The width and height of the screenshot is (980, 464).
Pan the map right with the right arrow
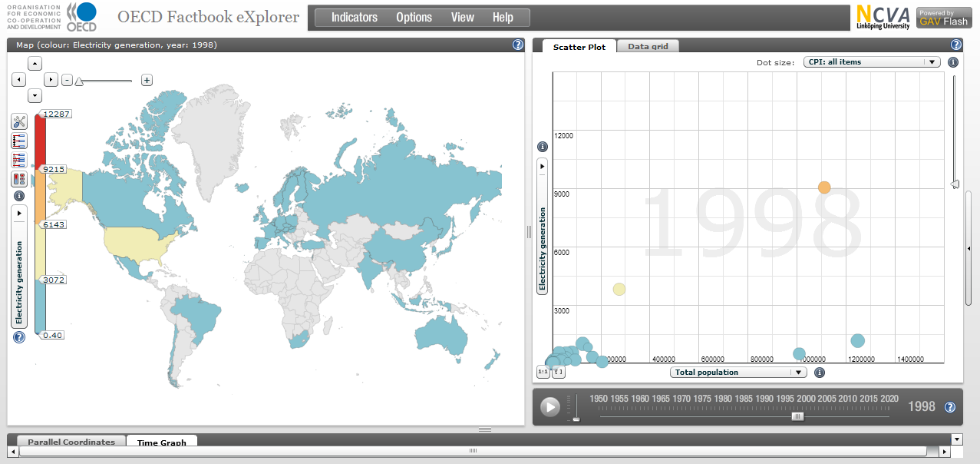[x=51, y=80]
